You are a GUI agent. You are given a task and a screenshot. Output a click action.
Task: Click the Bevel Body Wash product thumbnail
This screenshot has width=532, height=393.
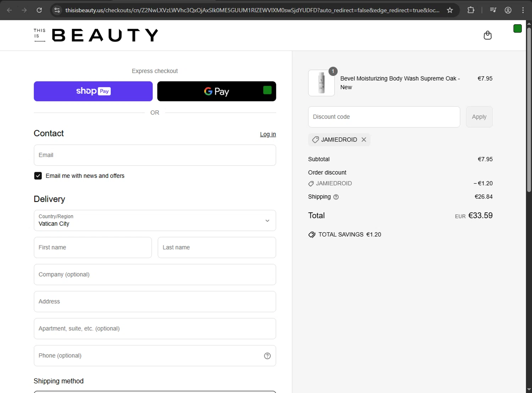tap(321, 83)
